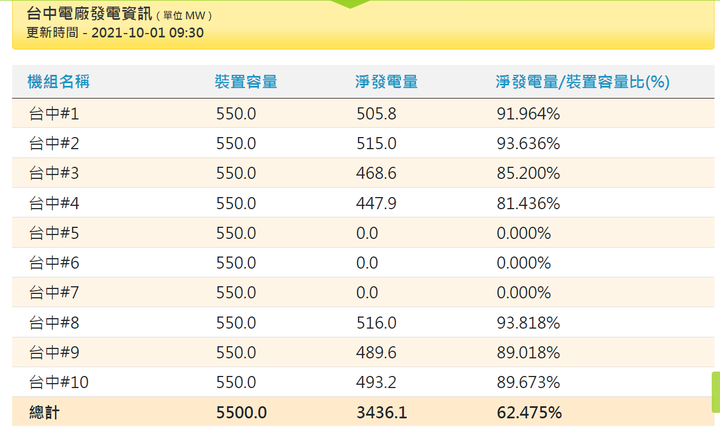Screen dimensions: 720x431
Task: Select the 台中#8 unit name
Action: point(54,323)
